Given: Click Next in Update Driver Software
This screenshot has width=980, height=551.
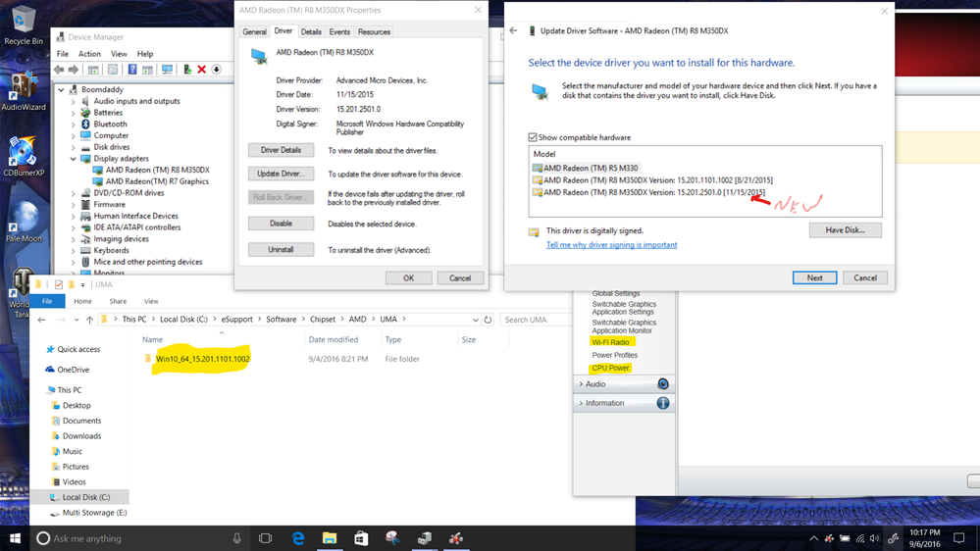Looking at the screenshot, I should click(814, 278).
